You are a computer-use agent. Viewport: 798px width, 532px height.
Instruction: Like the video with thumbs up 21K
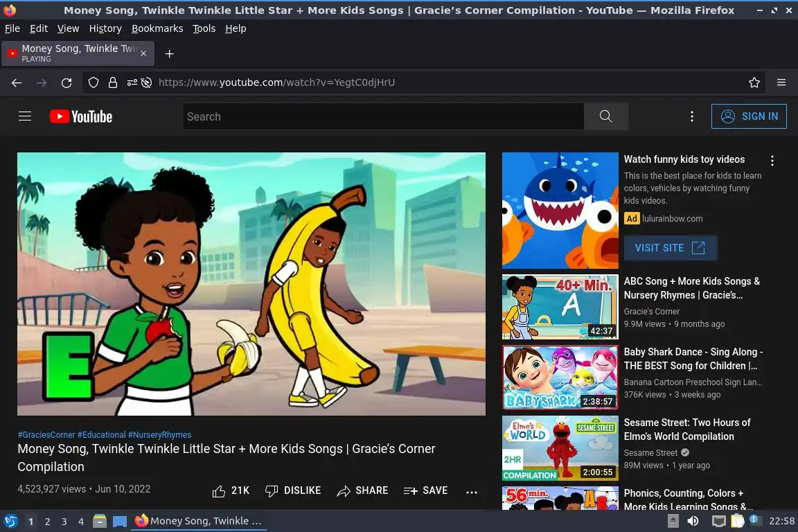[x=231, y=490]
